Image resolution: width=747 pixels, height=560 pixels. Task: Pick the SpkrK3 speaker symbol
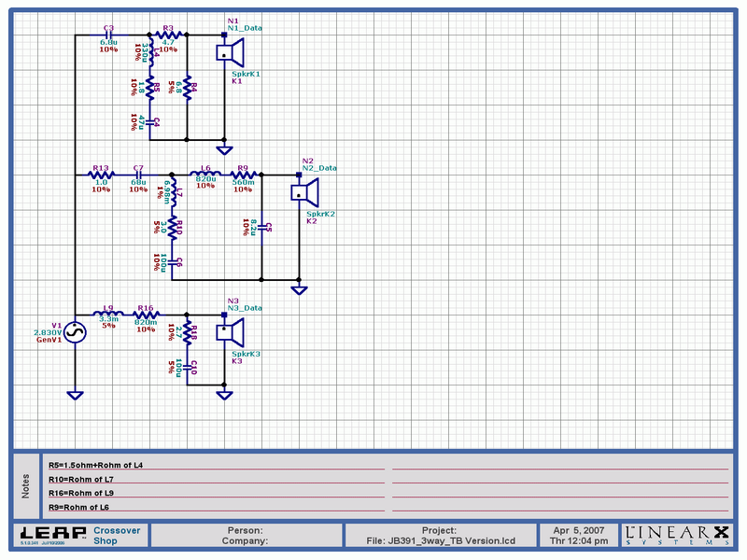pos(231,331)
